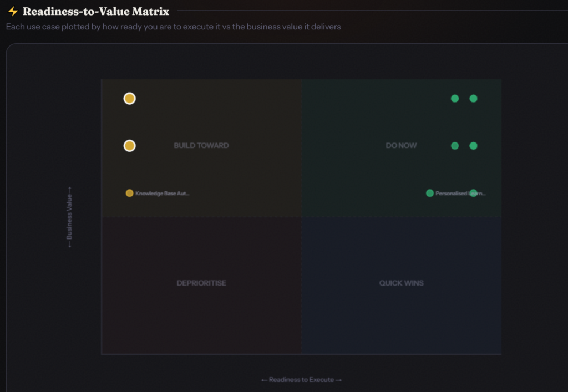
Task: Select the DO NOW quadrant label
Action: tap(401, 146)
